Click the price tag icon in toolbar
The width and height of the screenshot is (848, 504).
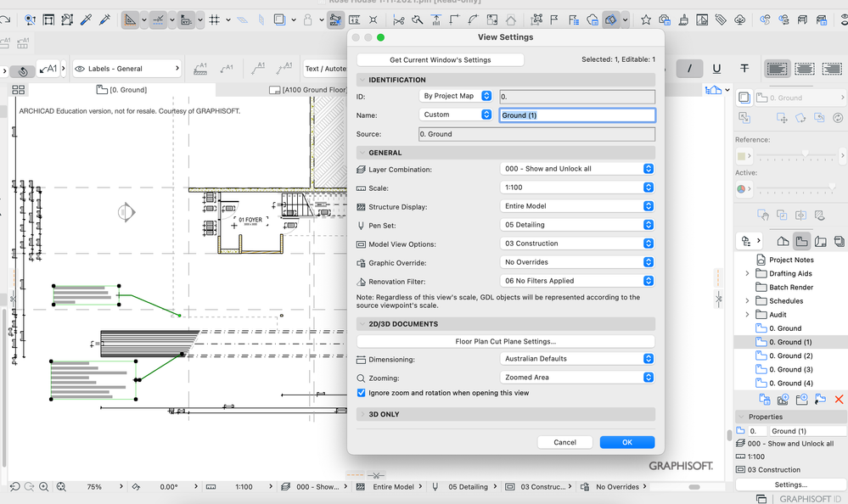pos(720,20)
